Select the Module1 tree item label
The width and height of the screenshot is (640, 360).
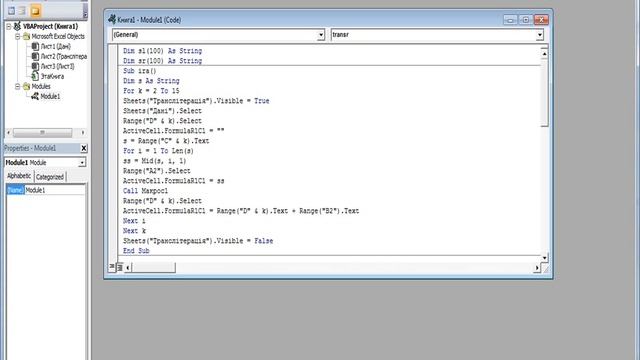[50, 96]
